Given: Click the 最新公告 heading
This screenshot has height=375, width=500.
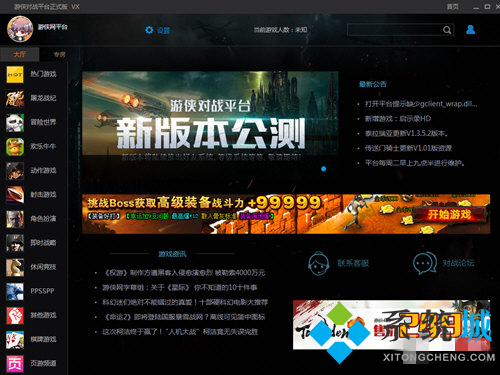Looking at the screenshot, I should (372, 84).
